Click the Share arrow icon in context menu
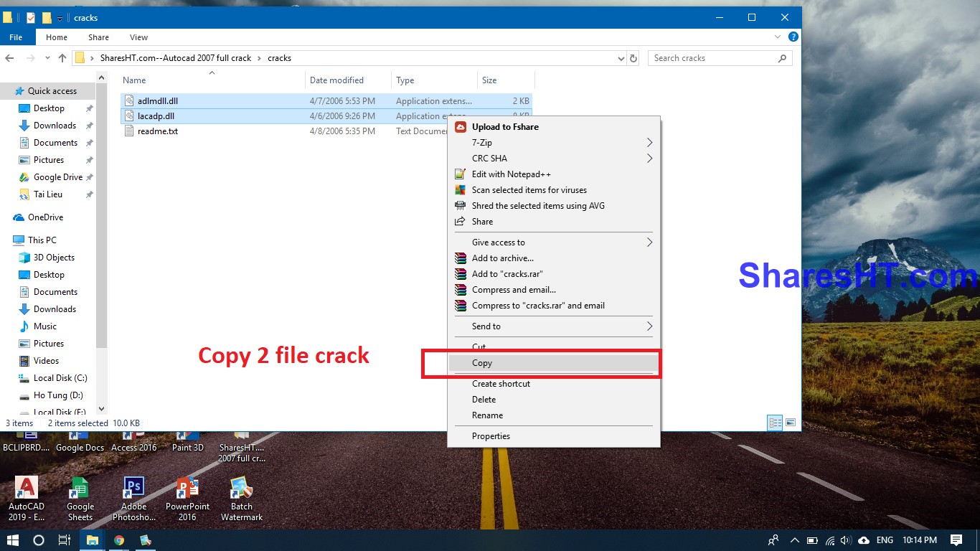Viewport: 980px width, 551px height. [x=461, y=222]
